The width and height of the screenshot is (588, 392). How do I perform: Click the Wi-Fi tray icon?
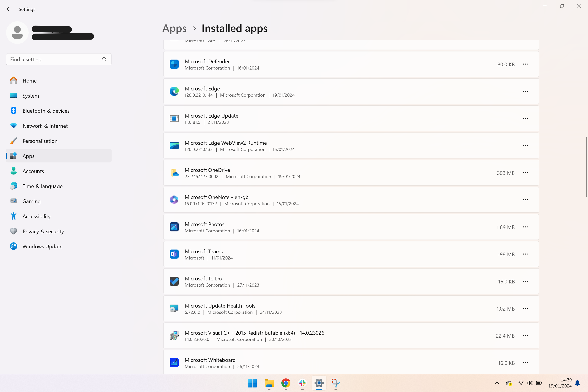click(521, 383)
